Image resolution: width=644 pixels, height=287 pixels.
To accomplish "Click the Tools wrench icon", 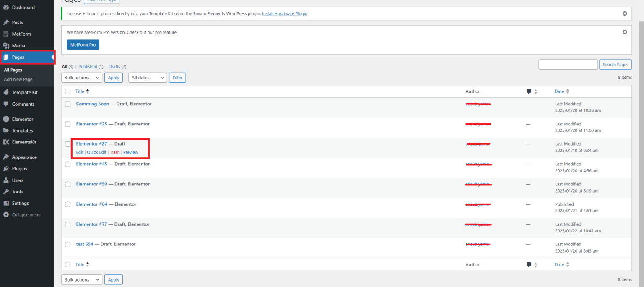I will coord(6,192).
